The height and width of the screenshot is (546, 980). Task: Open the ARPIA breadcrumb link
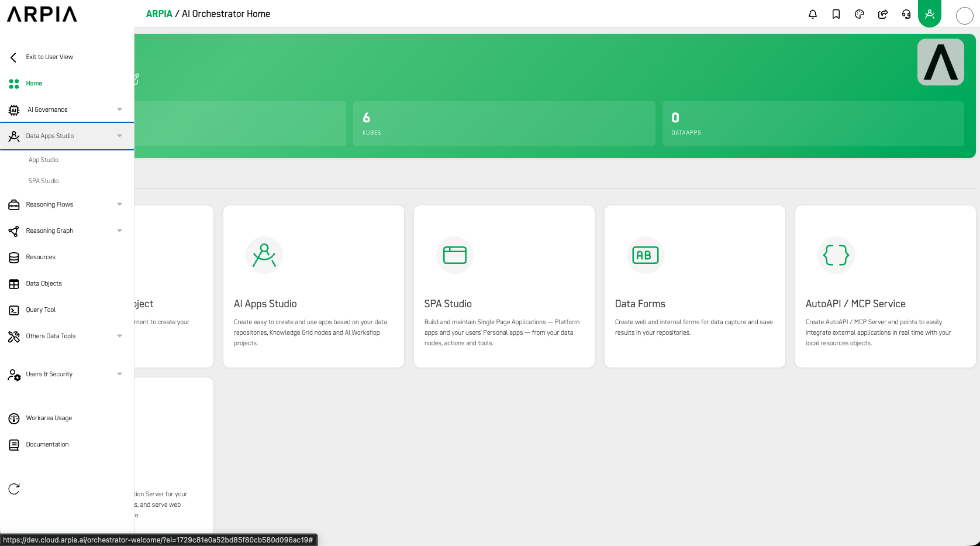pyautogui.click(x=159, y=13)
